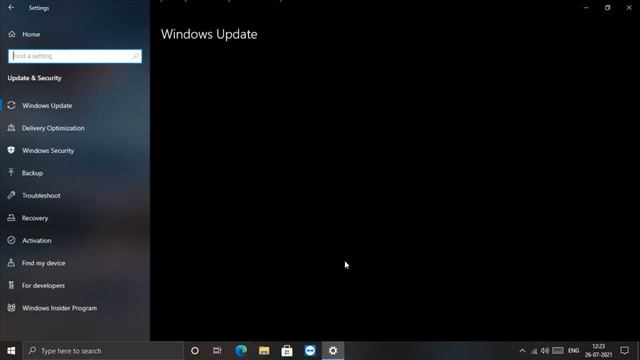
Task: Click the magnifier icon in Find a setting
Action: (136, 56)
